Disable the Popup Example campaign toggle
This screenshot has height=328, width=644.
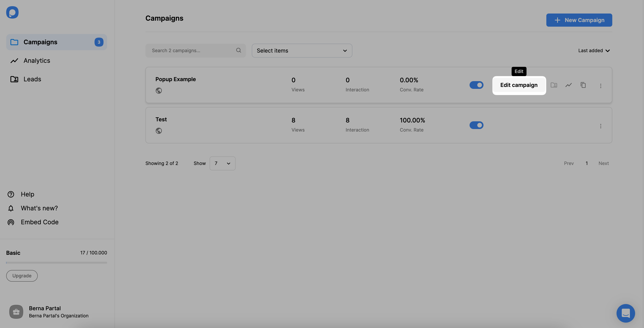[x=476, y=85]
